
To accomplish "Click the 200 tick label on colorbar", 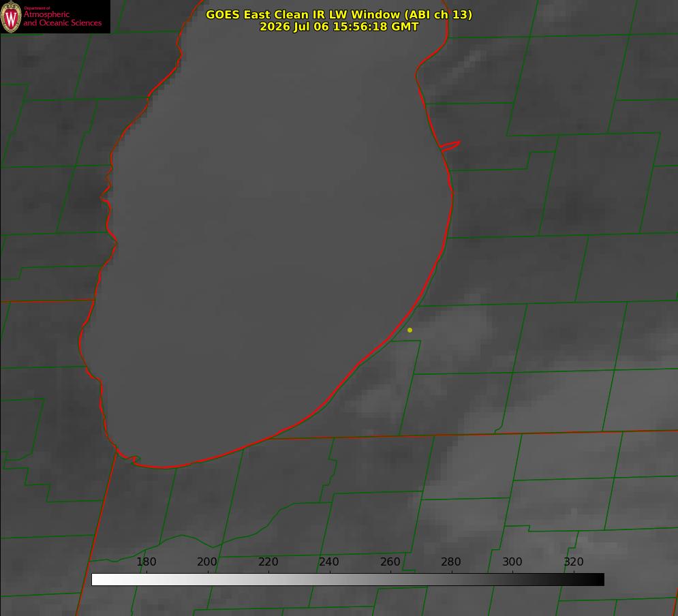I will point(207,561).
